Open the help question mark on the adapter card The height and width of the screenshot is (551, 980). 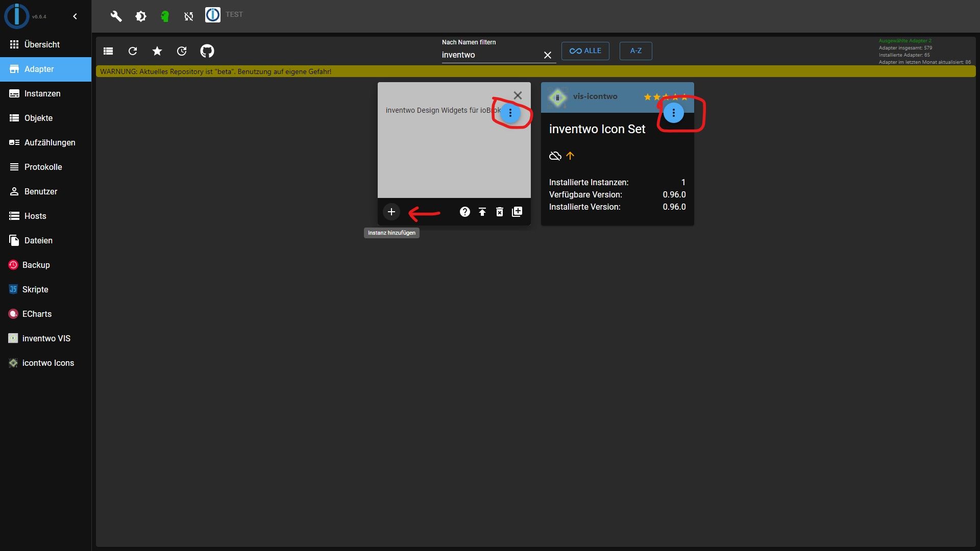click(464, 212)
